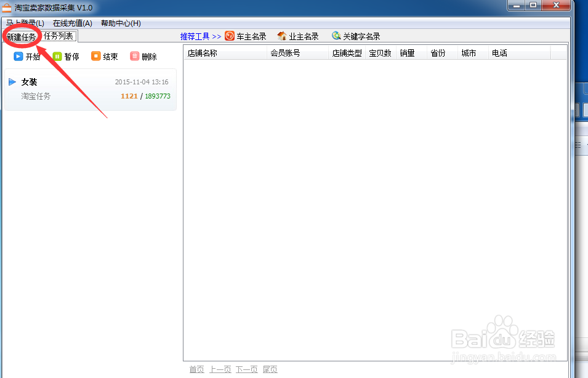Click the application logo in the title bar
This screenshot has width=588, height=378.
[x=7, y=7]
